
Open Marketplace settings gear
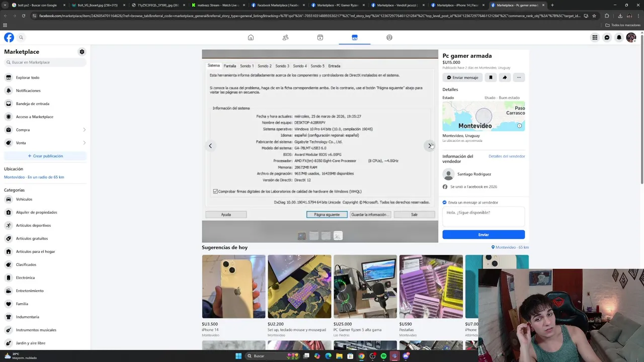coord(82,52)
